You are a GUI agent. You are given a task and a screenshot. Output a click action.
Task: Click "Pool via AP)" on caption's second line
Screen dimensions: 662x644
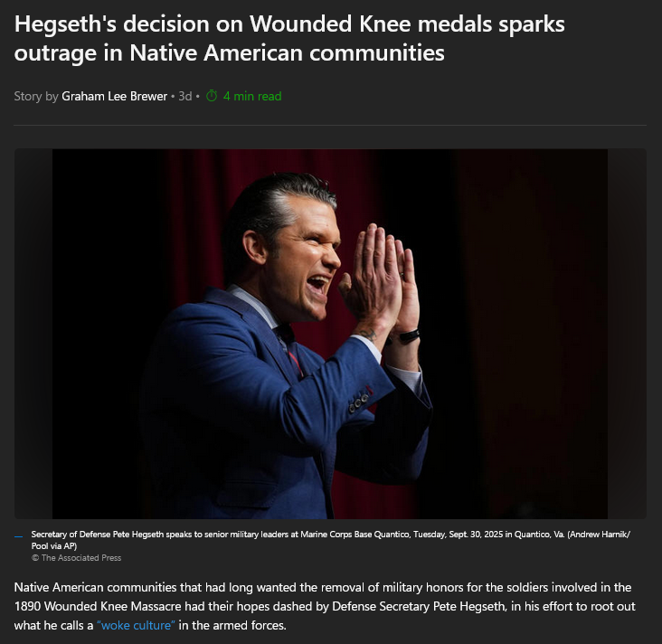(x=54, y=545)
